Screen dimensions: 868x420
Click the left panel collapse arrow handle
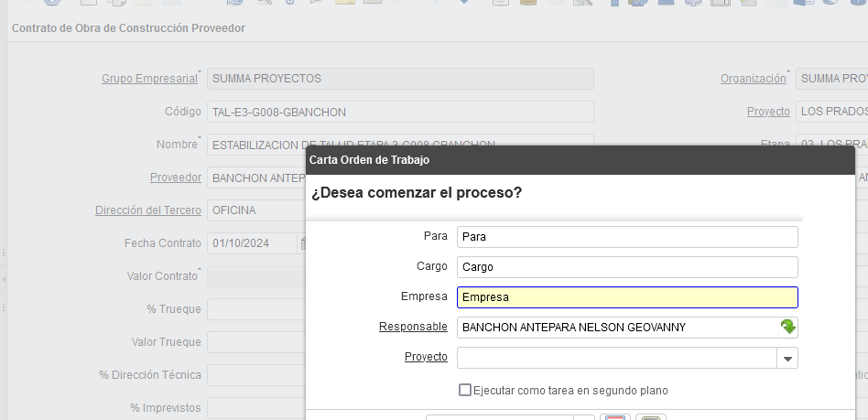(x=4, y=277)
